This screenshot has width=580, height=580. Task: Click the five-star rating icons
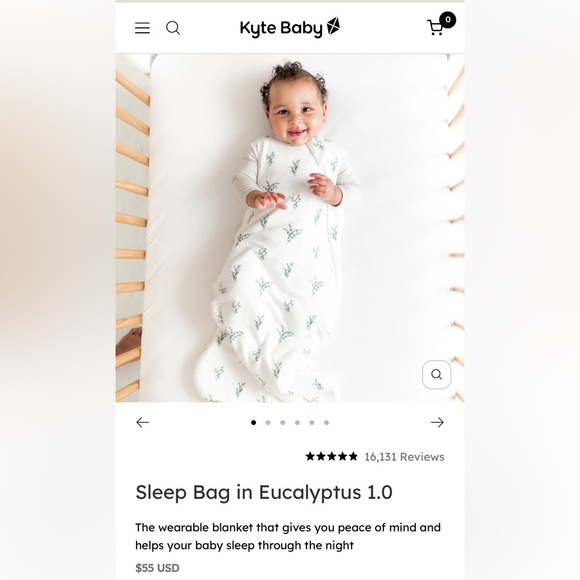tap(331, 456)
